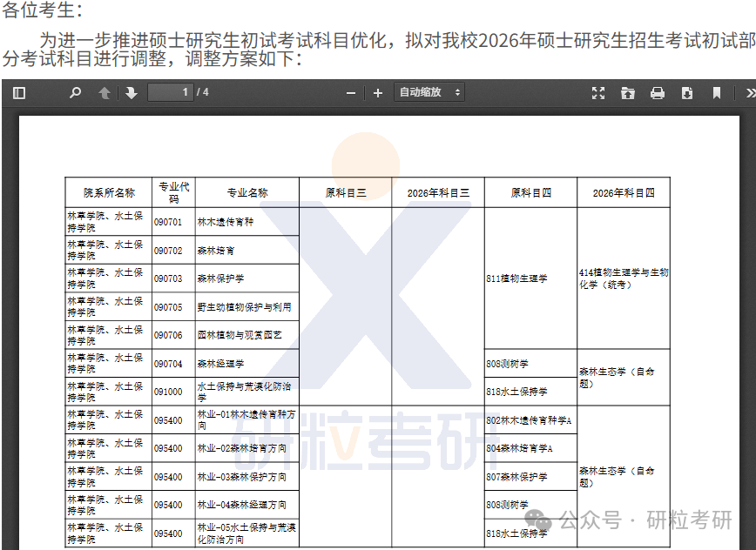
Task: Click the 2026年科目三 column header
Action: click(438, 192)
